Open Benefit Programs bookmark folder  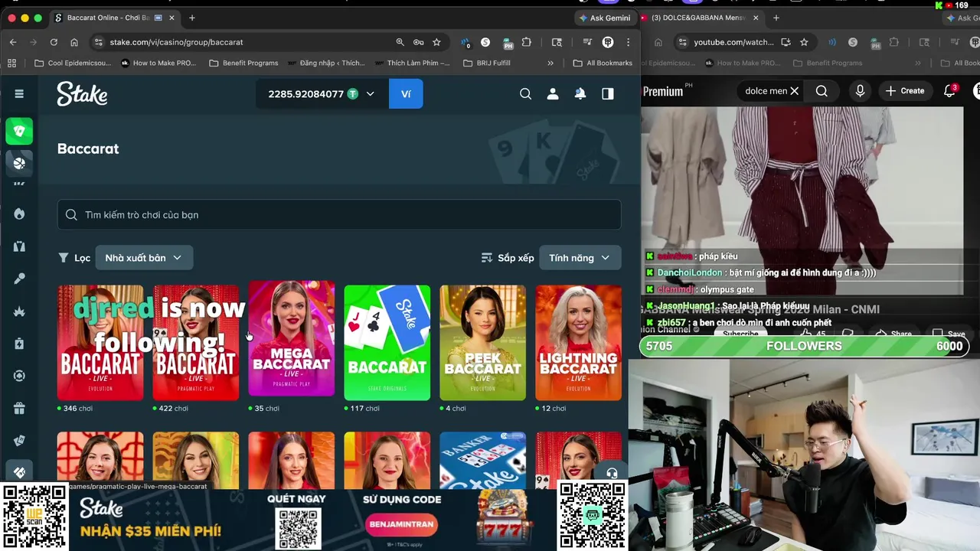[x=243, y=63]
